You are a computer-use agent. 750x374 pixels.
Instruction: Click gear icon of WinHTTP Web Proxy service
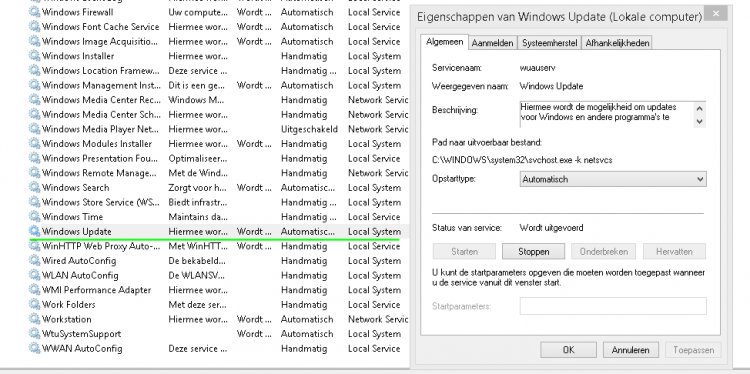[34, 246]
